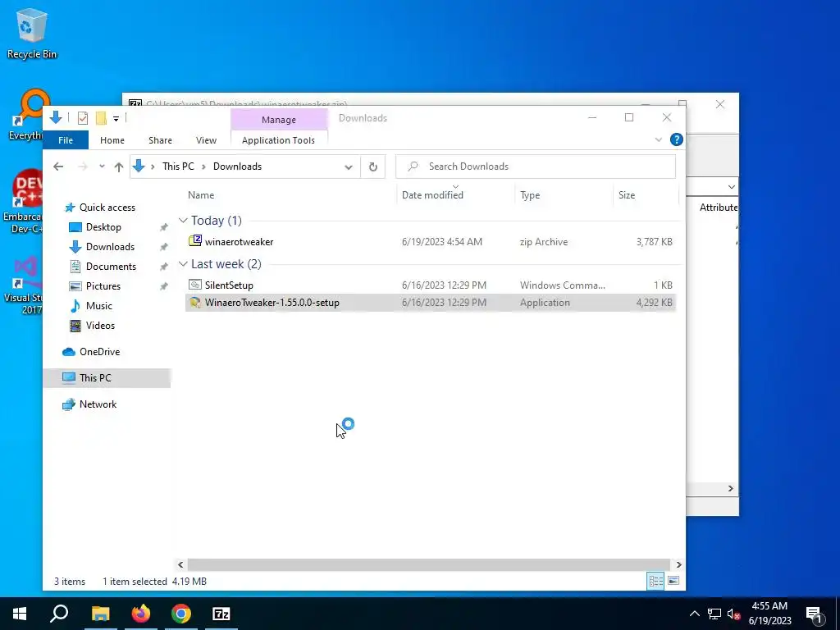Open Pictures in the navigation pane
The height and width of the screenshot is (630, 840).
pyautogui.click(x=103, y=286)
